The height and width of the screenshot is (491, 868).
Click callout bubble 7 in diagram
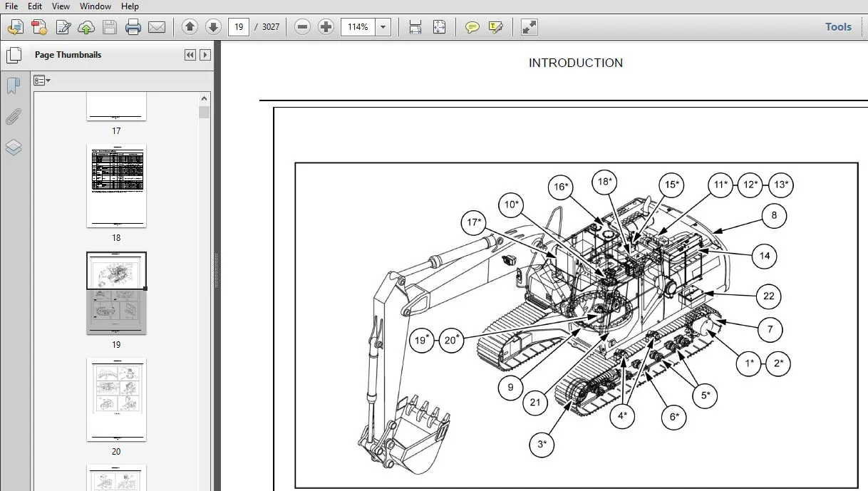(770, 330)
